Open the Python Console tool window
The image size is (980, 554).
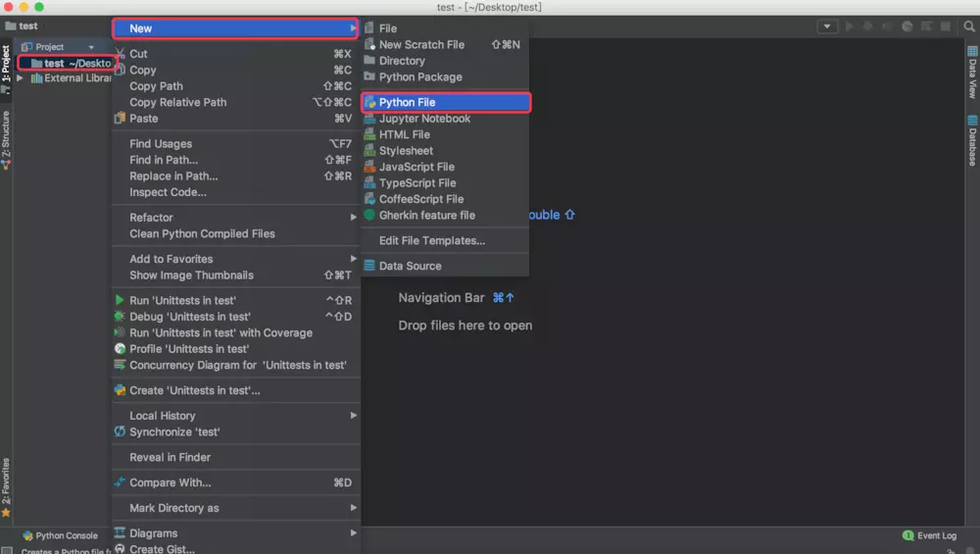click(60, 535)
